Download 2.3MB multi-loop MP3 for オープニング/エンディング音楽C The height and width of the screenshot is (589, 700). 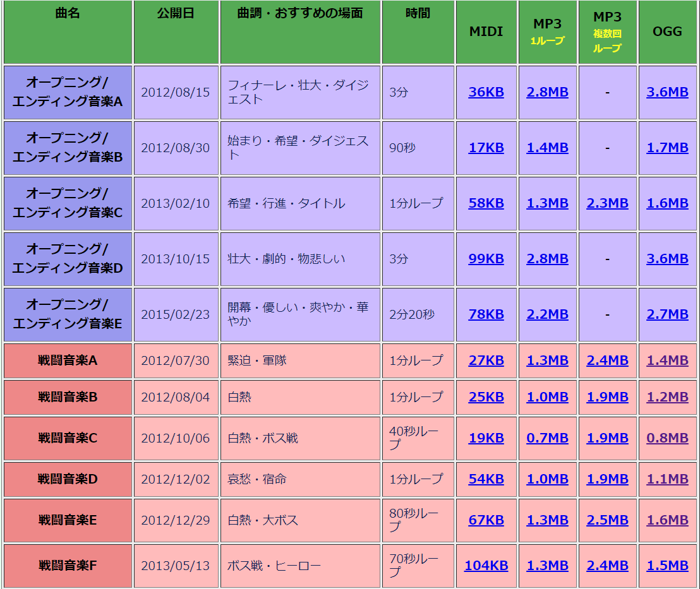(608, 203)
